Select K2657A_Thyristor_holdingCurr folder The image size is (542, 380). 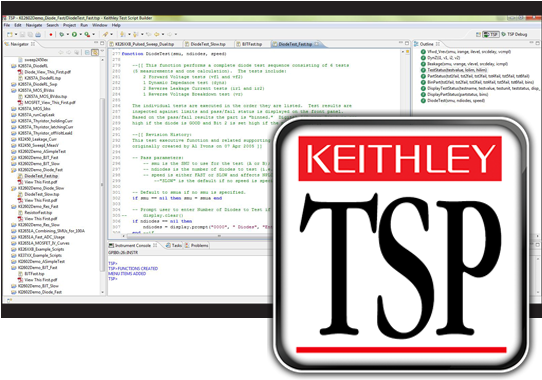[45, 121]
